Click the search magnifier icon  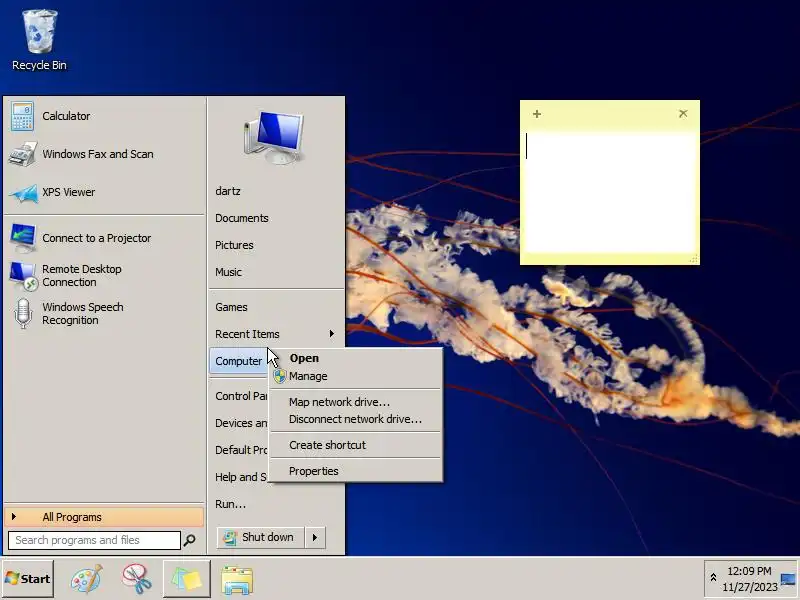[189, 540]
